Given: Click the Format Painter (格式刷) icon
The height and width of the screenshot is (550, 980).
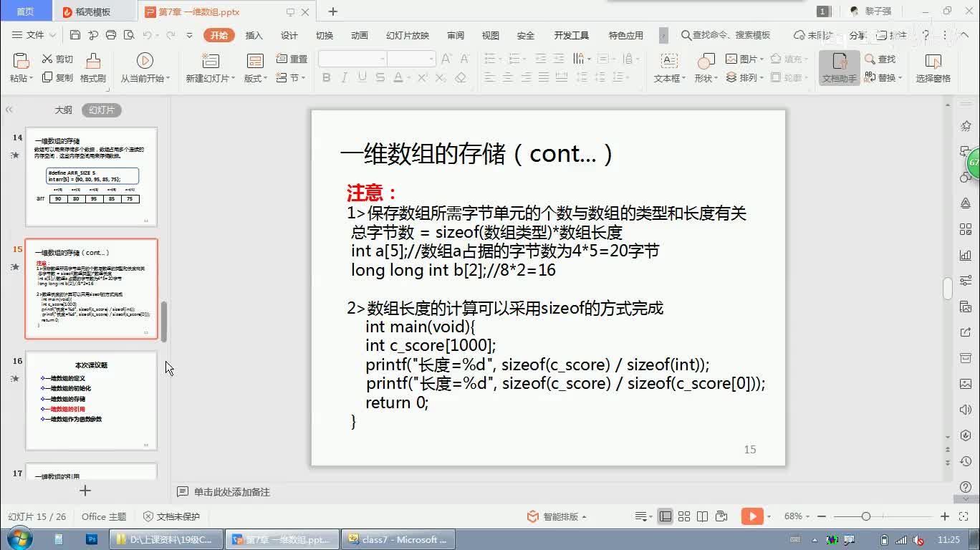Looking at the screenshot, I should pos(92,62).
